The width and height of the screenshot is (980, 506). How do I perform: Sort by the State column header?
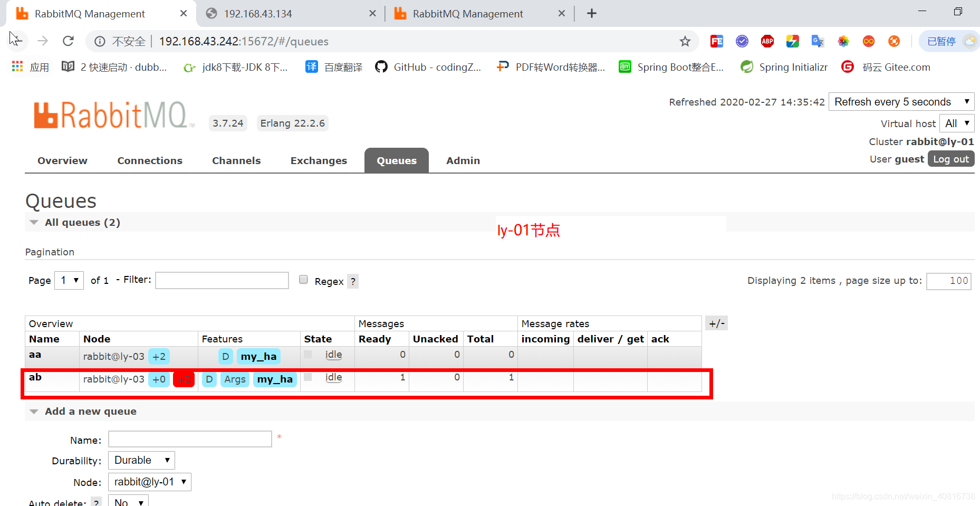[x=318, y=339]
